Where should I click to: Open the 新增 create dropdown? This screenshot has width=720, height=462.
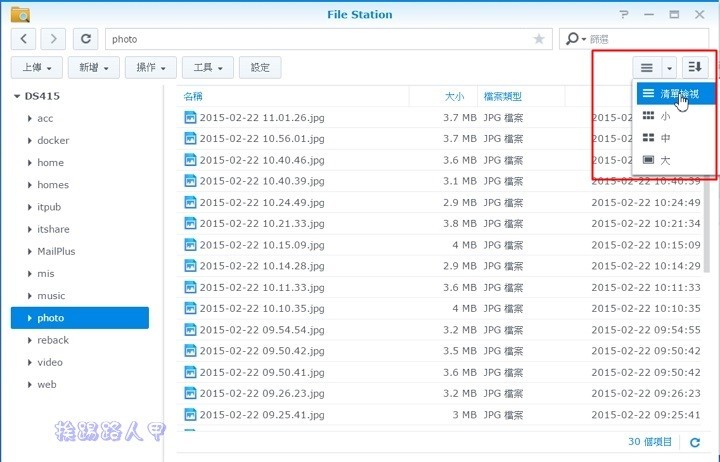[x=95, y=67]
